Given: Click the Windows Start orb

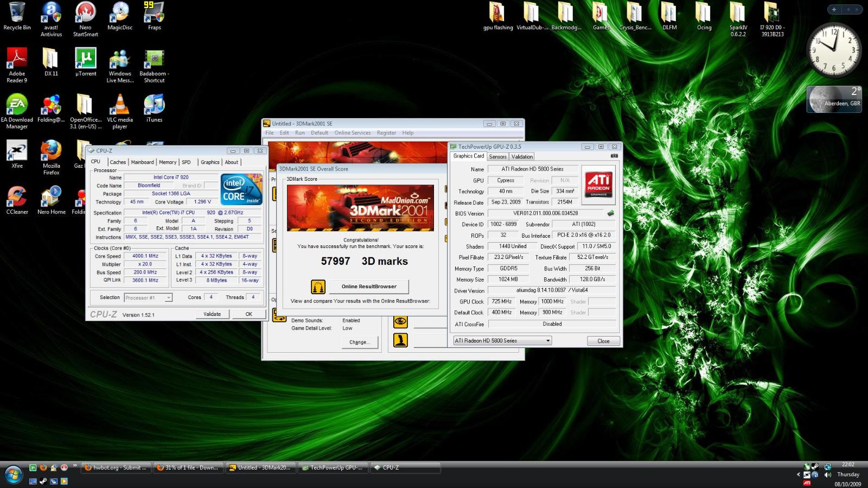Looking at the screenshot, I should tap(14, 474).
